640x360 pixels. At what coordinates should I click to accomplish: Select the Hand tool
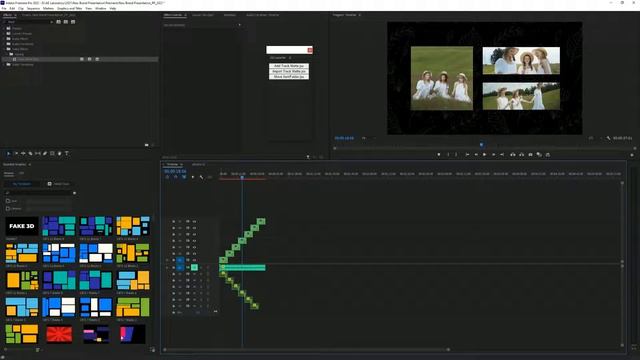click(x=60, y=153)
